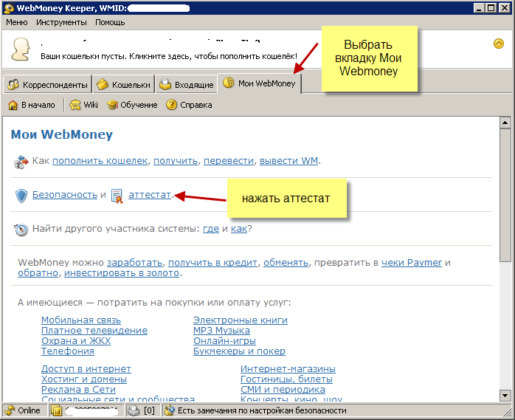The width and height of the screenshot is (515, 420).
Task: Open the заработать link
Action: coord(135,263)
